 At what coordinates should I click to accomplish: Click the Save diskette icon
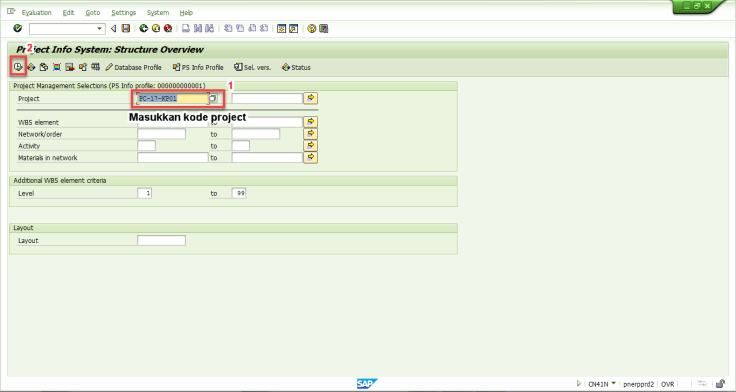[x=126, y=29]
